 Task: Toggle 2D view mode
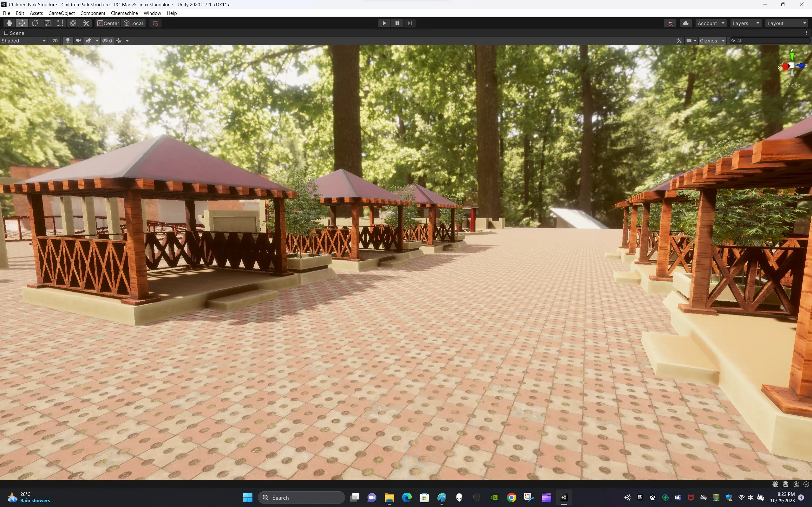pos(55,40)
